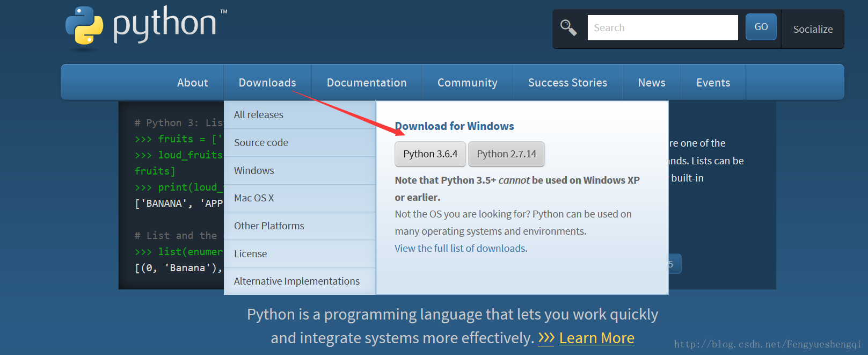Select Mac OS X in Downloads submenu
868x355 pixels.
(x=300, y=198)
